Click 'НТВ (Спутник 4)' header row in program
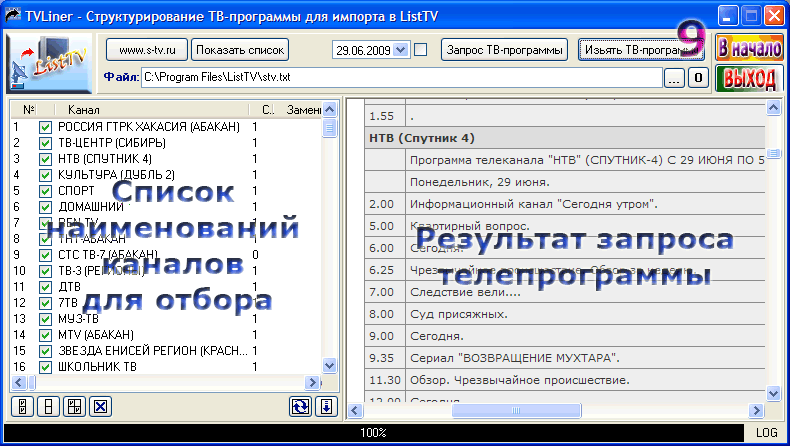This screenshot has height=446, width=790. (564, 138)
